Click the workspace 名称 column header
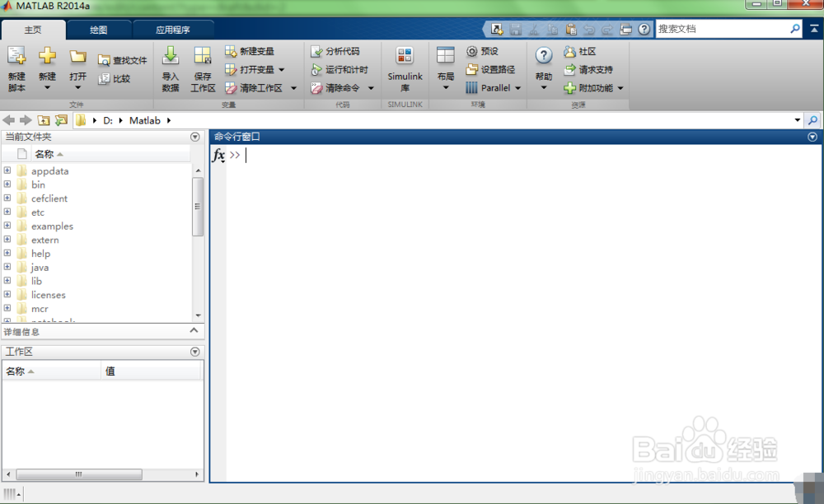 pos(51,371)
